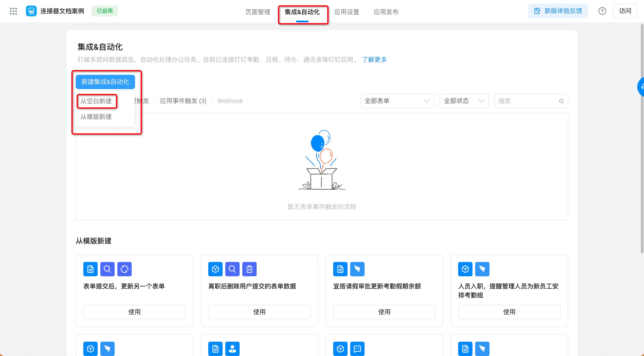Click 暂无表单事件触发的流程 empty-state text
The image size is (644, 356).
tap(322, 207)
